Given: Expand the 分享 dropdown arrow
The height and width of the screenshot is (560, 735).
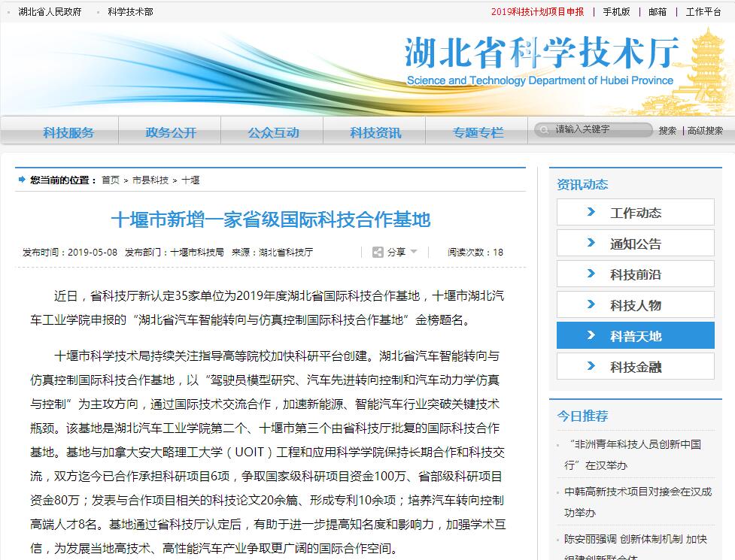Looking at the screenshot, I should coord(414,252).
